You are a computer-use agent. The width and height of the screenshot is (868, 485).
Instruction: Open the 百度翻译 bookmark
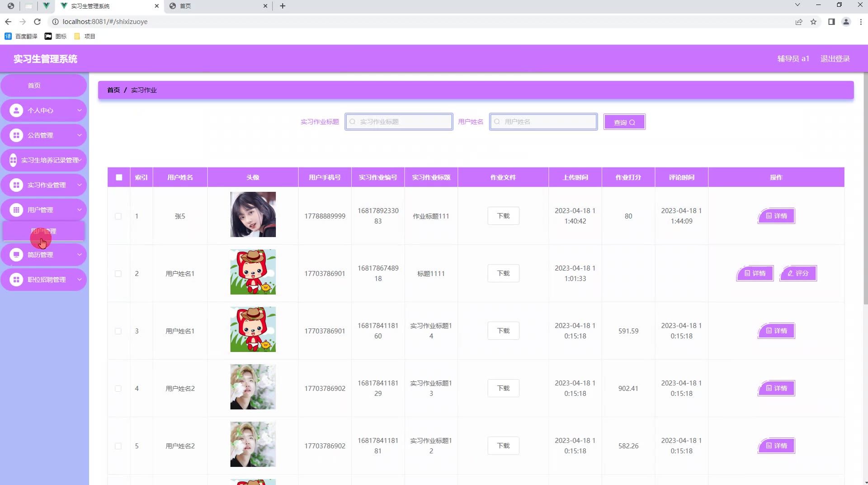pos(21,36)
